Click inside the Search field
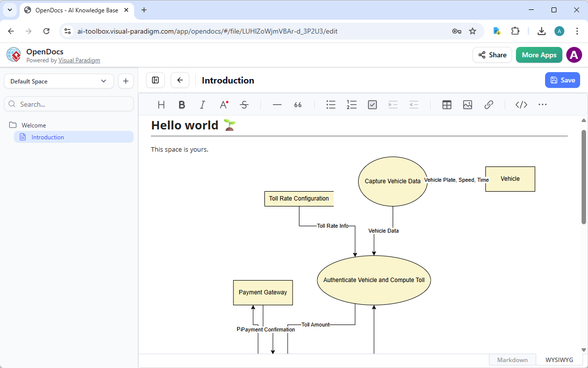588x368 pixels. (69, 104)
